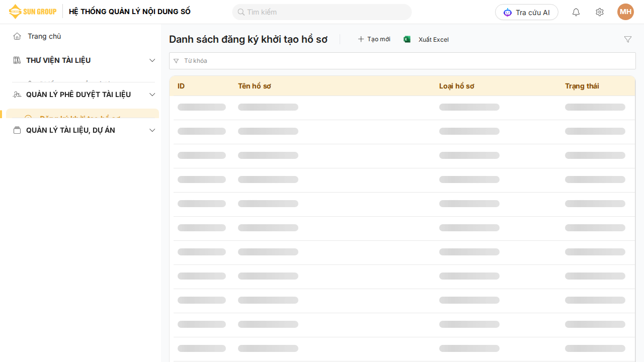This screenshot has height=362, width=644.
Task: Click the home icon beside Trang chủ
Action: click(x=17, y=36)
